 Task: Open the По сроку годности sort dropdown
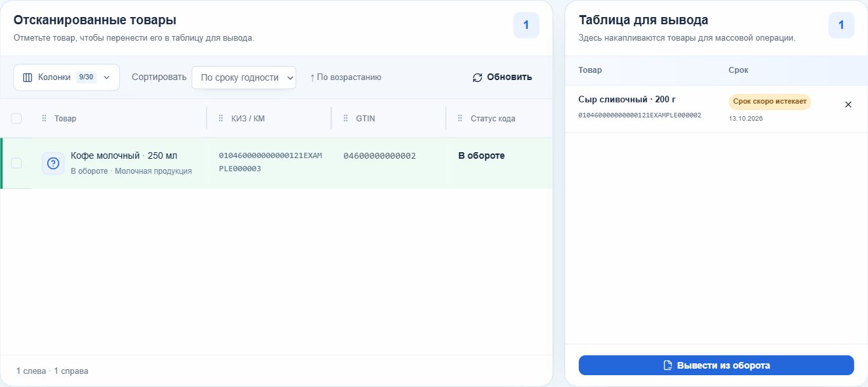click(x=244, y=77)
